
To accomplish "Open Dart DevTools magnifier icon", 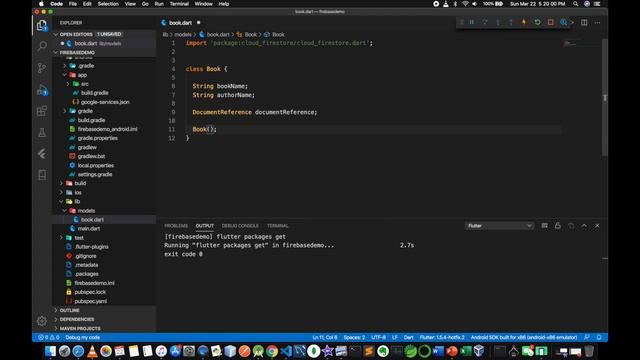I will pyautogui.click(x=564, y=22).
